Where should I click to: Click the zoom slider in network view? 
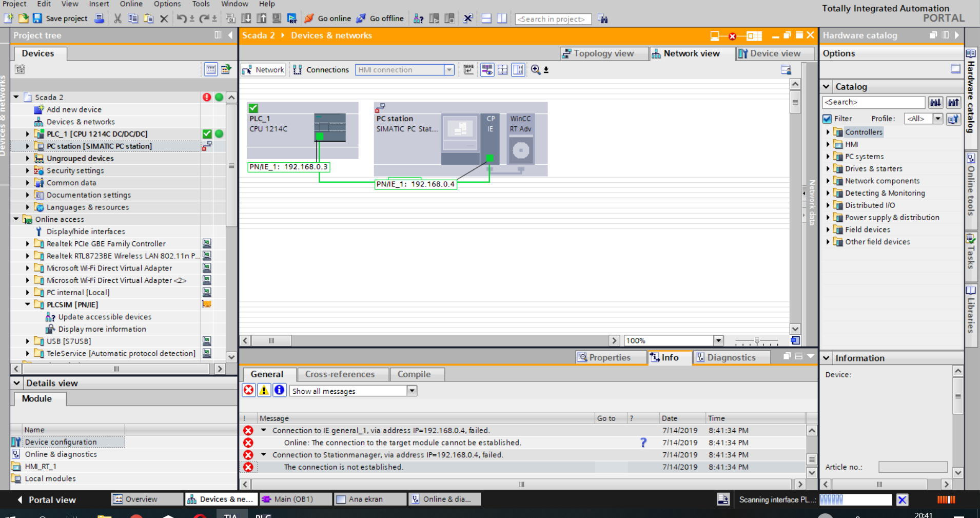pyautogui.click(x=757, y=341)
